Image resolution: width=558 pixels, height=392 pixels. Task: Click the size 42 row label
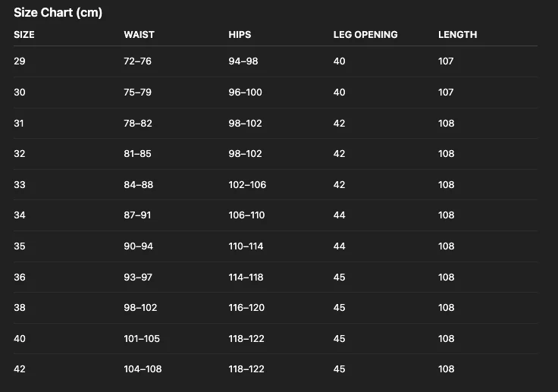click(x=20, y=368)
